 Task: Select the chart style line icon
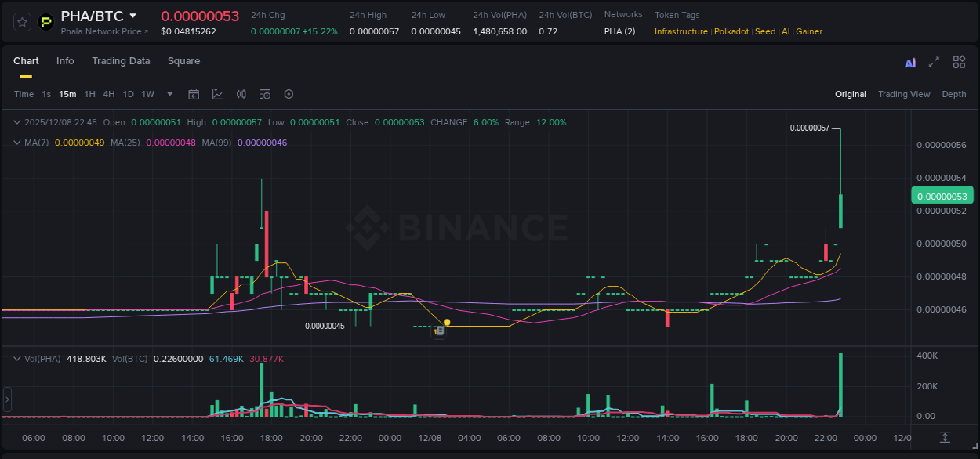pyautogui.click(x=217, y=94)
